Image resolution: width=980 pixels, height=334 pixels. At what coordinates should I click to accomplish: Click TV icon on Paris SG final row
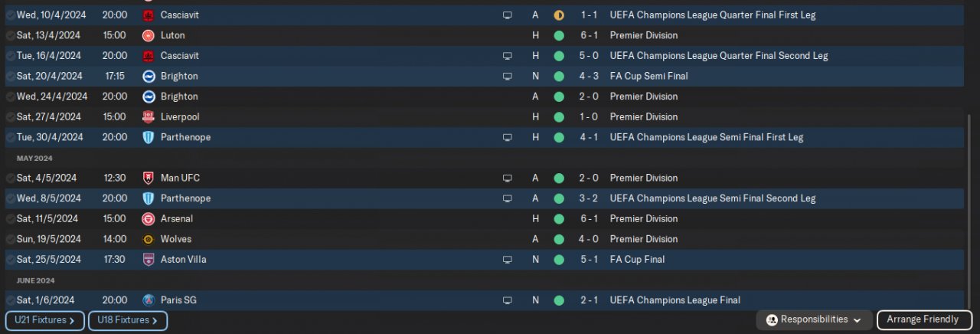click(x=507, y=300)
